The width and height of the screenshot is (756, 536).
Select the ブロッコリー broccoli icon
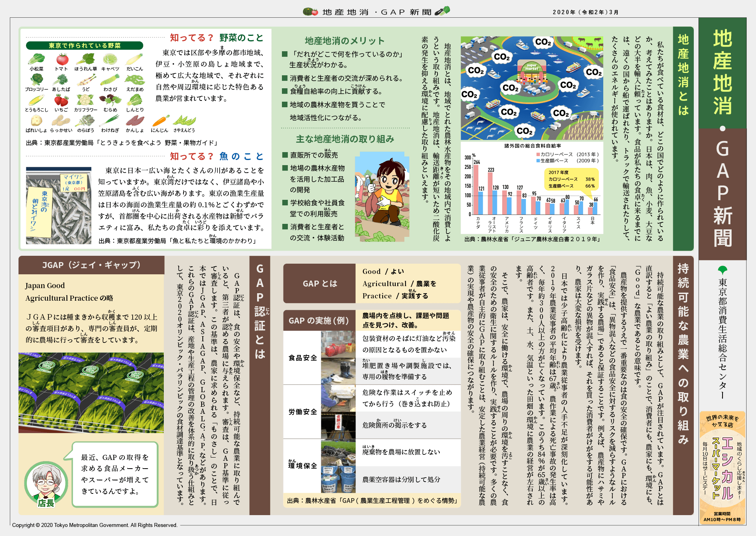(37, 80)
